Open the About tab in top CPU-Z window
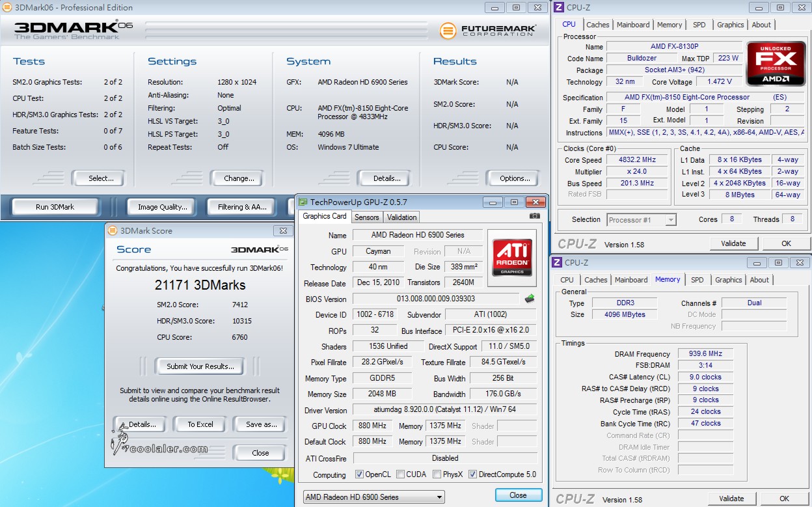Screen dimensions: 812x507 pos(761,25)
